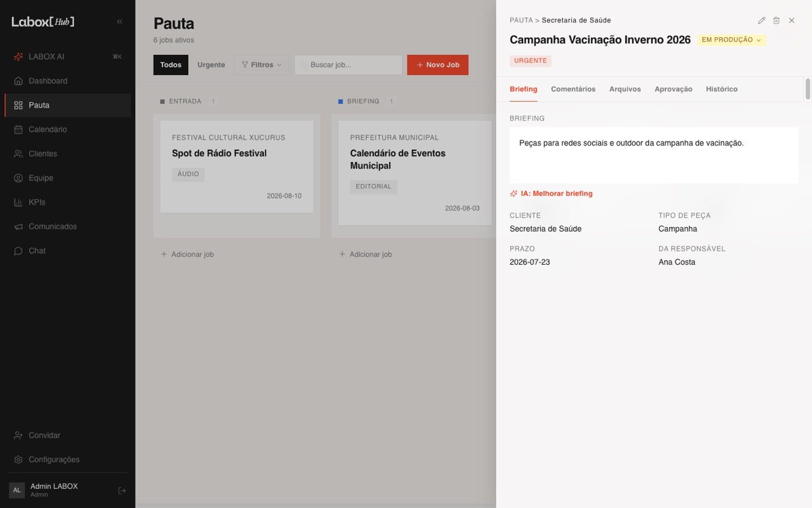
Task: Click Adicionar job under Briefing column
Action: point(365,255)
